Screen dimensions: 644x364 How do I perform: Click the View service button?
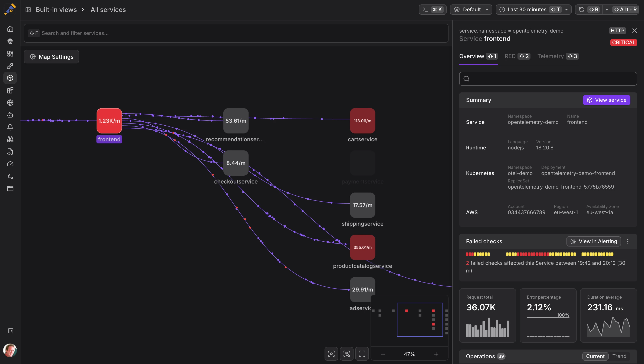606,100
